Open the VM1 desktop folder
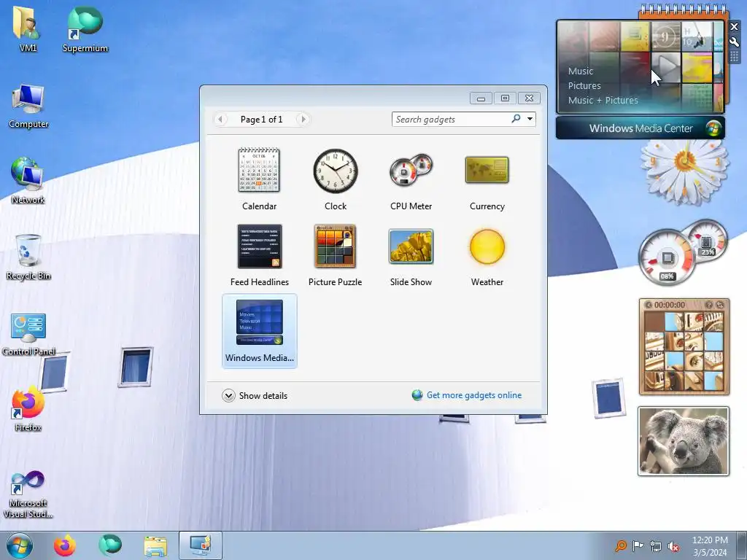The width and height of the screenshot is (747, 560). coord(28,28)
